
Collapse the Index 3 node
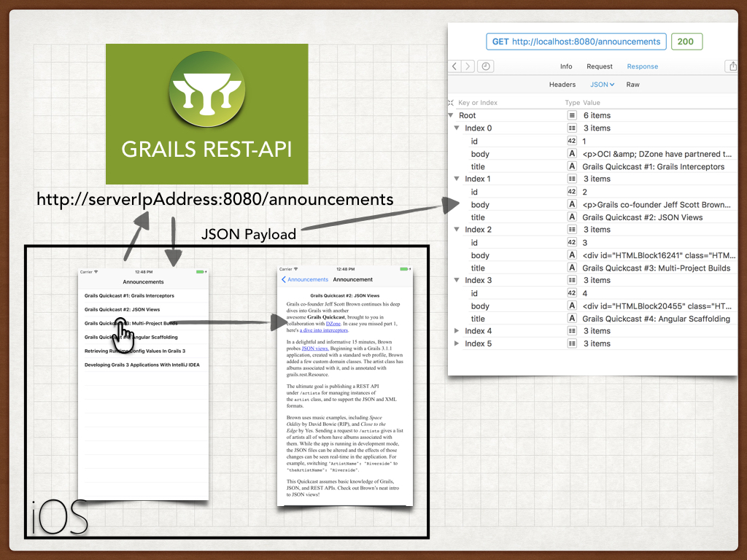tap(457, 280)
